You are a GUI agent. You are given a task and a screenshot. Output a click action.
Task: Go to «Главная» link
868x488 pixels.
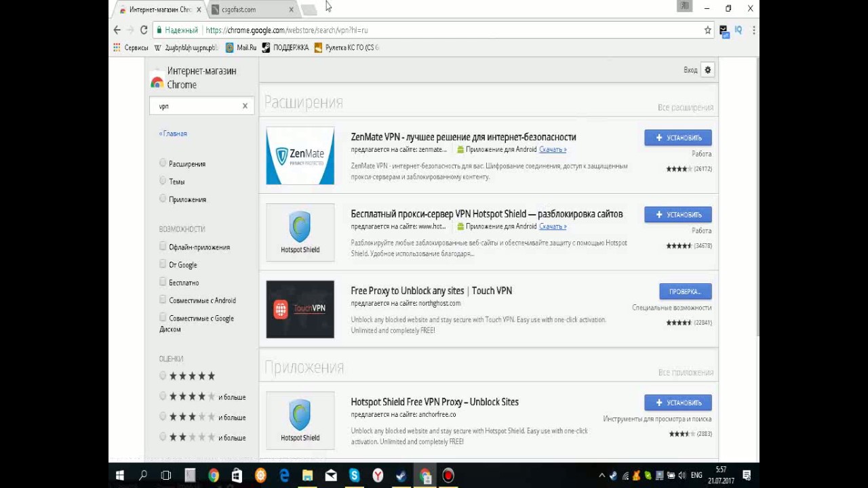(x=173, y=134)
